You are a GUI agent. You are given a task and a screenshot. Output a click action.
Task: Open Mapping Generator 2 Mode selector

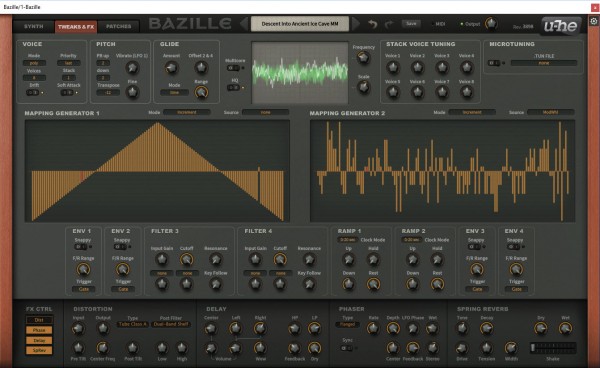pyautogui.click(x=472, y=112)
